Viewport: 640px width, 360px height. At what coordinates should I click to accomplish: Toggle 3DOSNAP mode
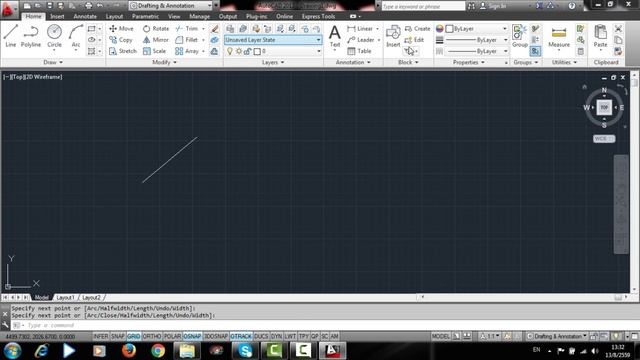(216, 336)
